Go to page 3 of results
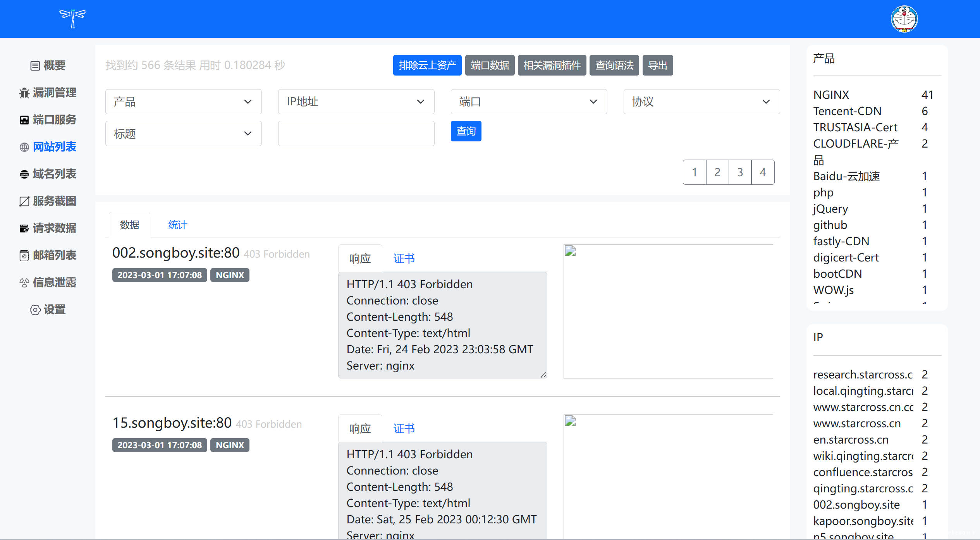 point(740,172)
